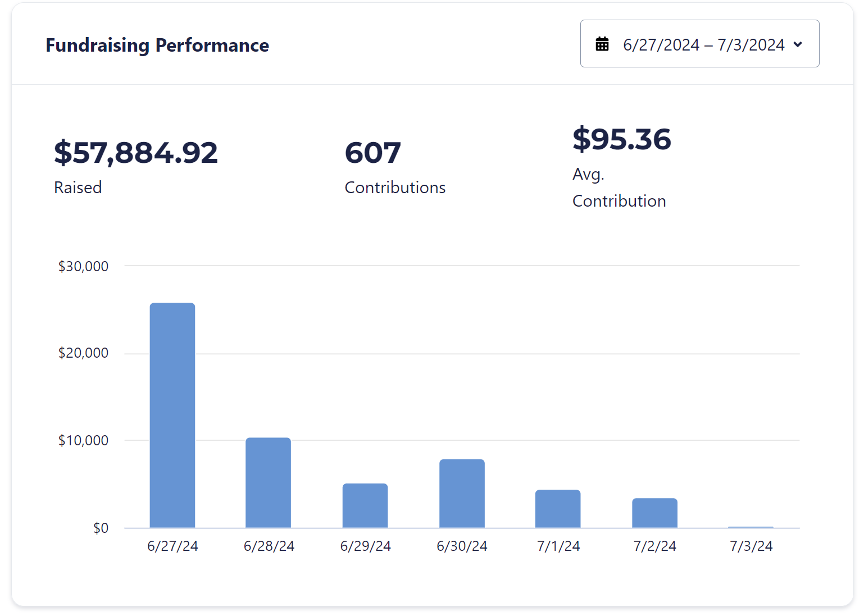This screenshot has height=616, width=864.
Task: Click the $57,884.92 raised total
Action: click(x=136, y=153)
